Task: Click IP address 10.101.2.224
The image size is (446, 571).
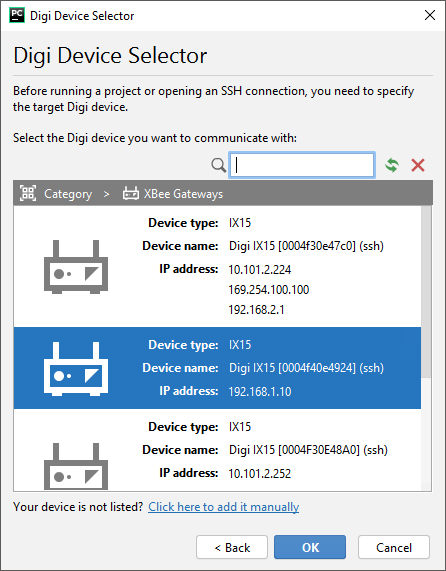Action: [260, 270]
